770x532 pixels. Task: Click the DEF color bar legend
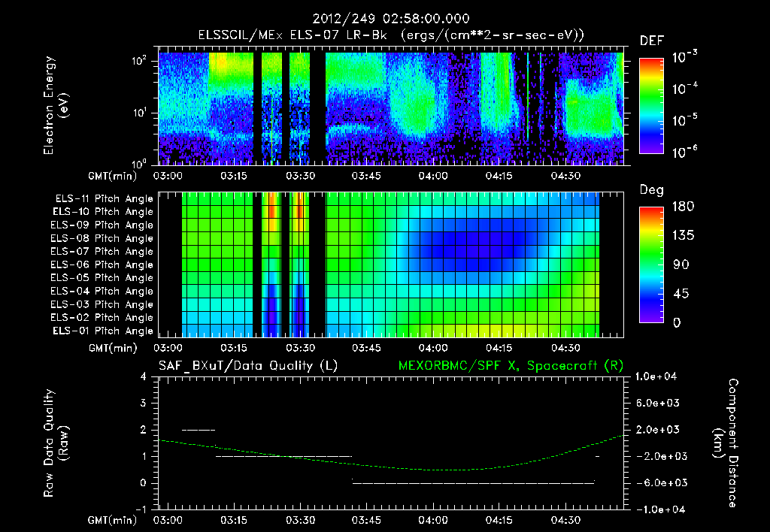click(651, 105)
